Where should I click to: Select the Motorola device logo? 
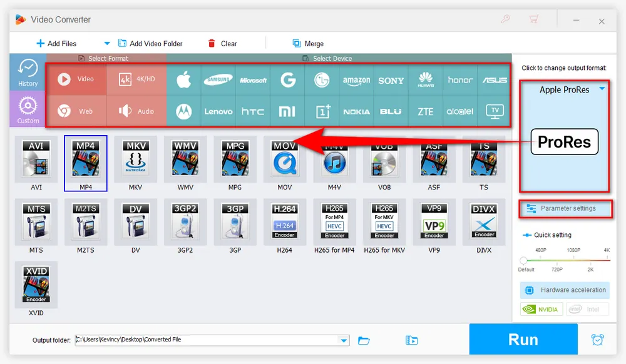[183, 111]
